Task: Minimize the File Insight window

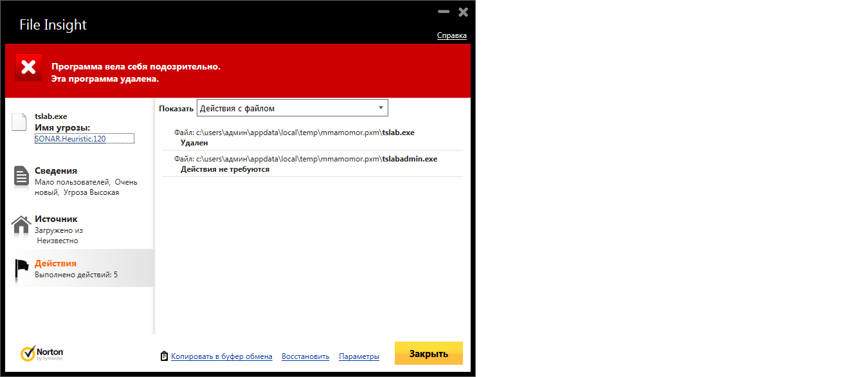Action: pyautogui.click(x=444, y=12)
